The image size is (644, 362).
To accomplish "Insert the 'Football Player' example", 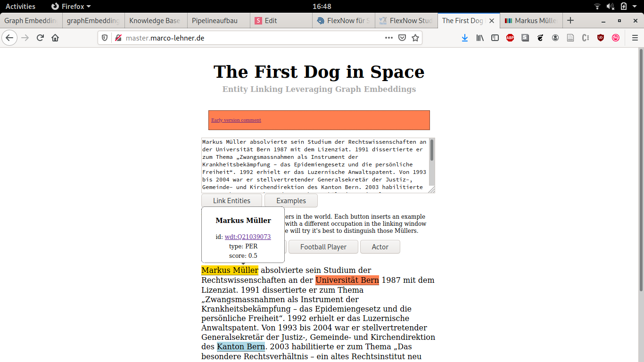I will tap(323, 247).
